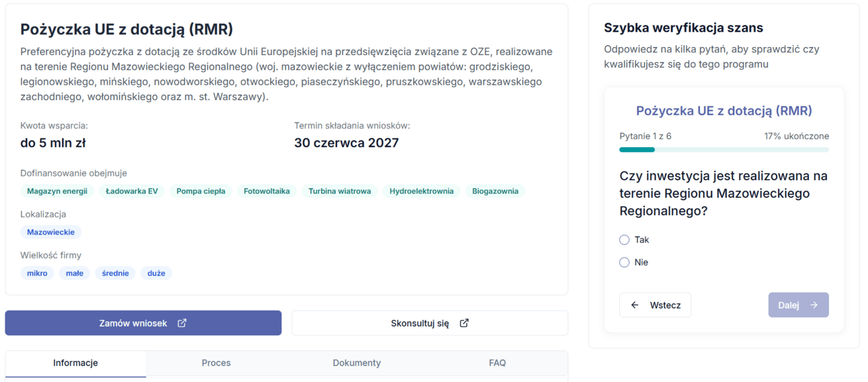
Task: Click the Ładowarka EV tag
Action: pos(132,191)
